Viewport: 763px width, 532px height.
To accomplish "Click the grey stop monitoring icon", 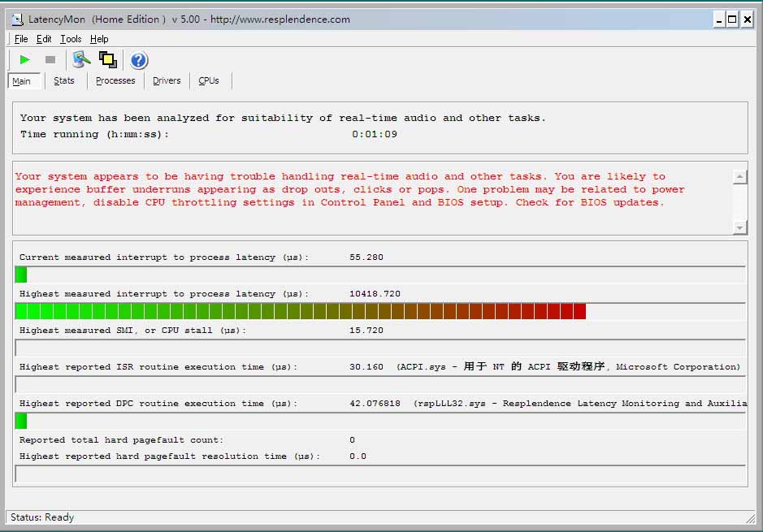I will (50, 60).
